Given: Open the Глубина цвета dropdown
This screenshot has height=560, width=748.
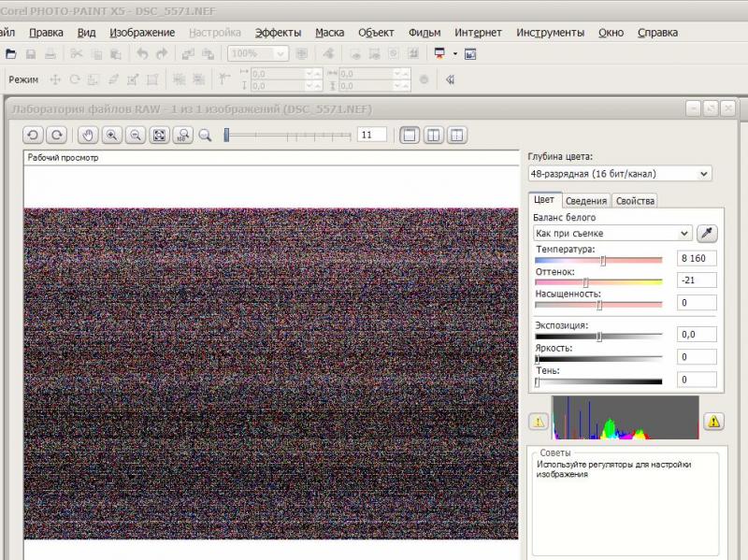Looking at the screenshot, I should [x=620, y=174].
